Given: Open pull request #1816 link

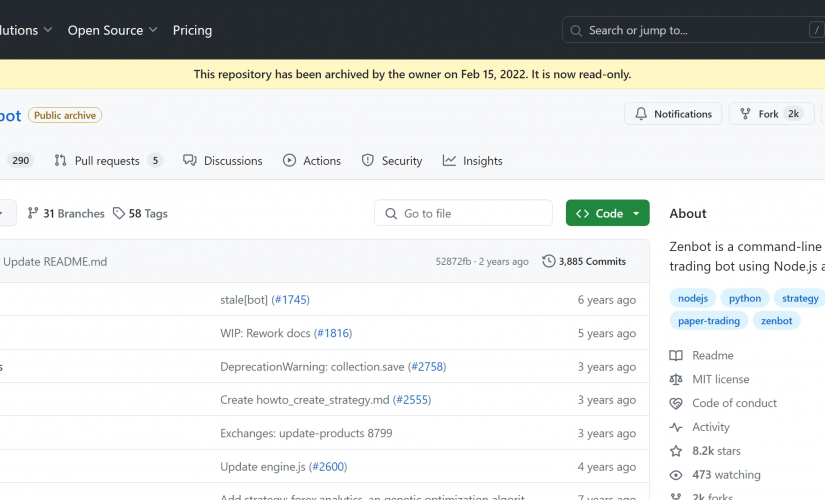Looking at the screenshot, I should click(x=333, y=333).
